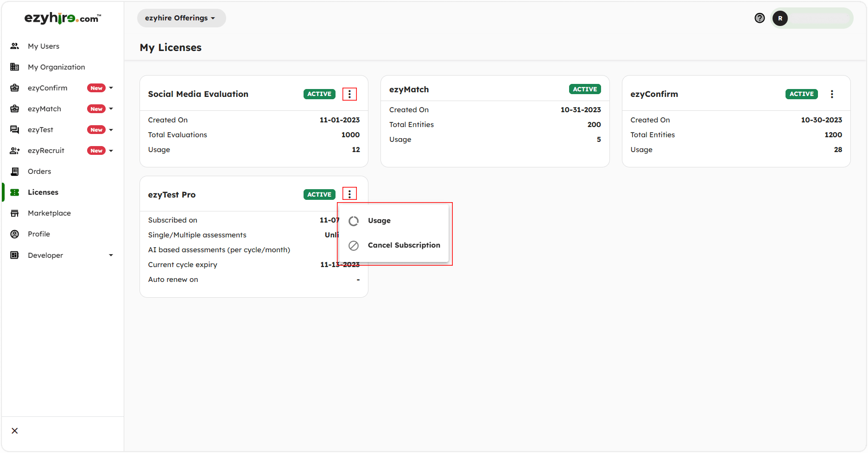Click ACTIVE badge on ezyConfirm card

click(802, 94)
